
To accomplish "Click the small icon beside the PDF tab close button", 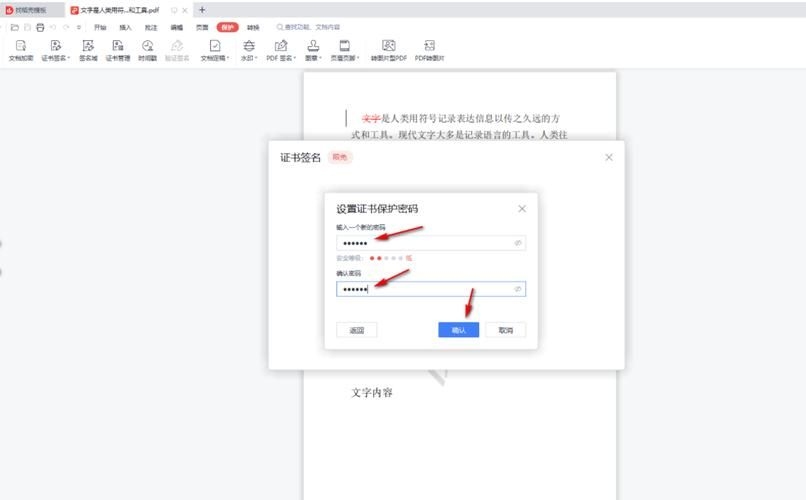I will (174, 10).
